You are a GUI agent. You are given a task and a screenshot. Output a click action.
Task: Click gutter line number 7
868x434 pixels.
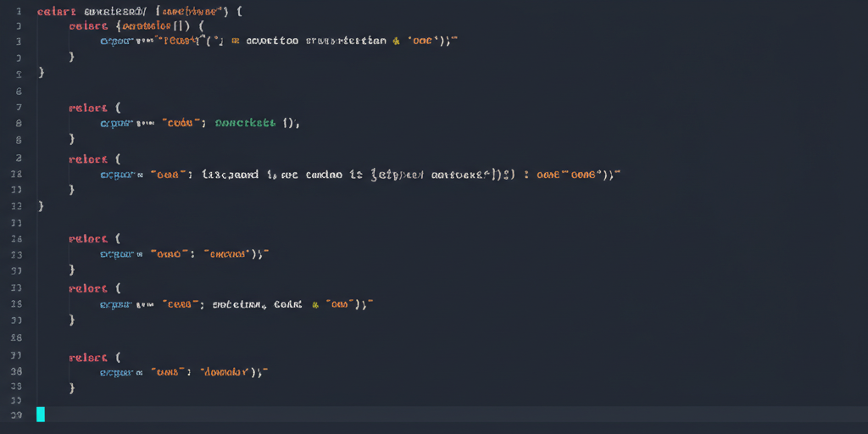pyautogui.click(x=19, y=108)
